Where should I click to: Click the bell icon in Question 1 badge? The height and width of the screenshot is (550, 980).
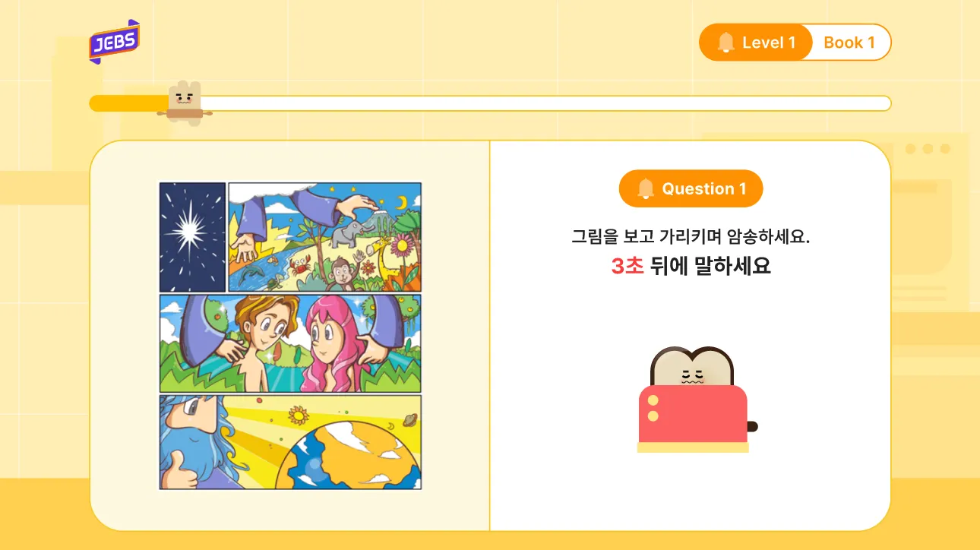(646, 188)
